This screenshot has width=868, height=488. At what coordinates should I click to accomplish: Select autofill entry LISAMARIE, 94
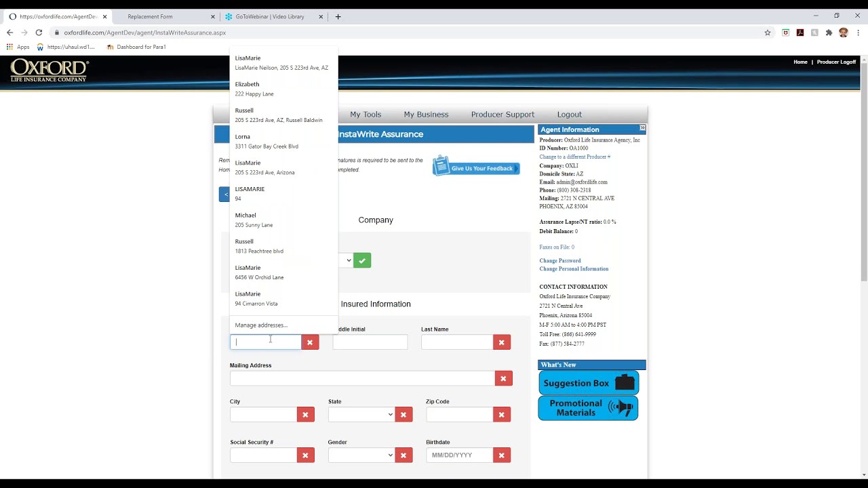(283, 194)
